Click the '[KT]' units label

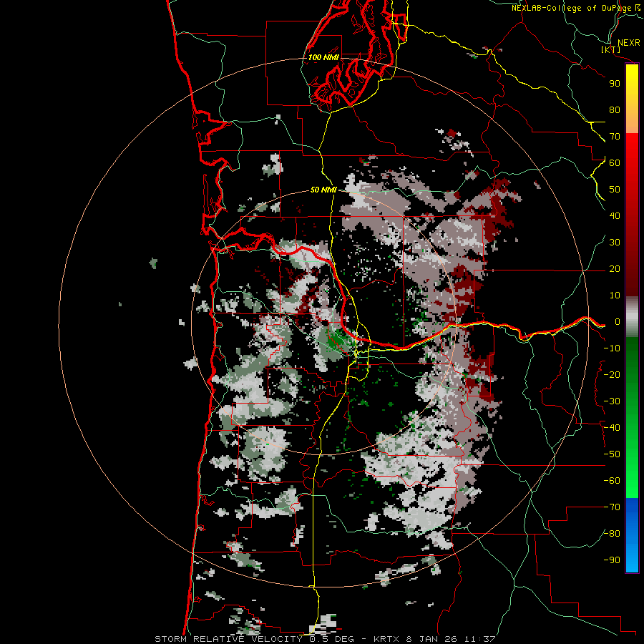click(x=611, y=49)
